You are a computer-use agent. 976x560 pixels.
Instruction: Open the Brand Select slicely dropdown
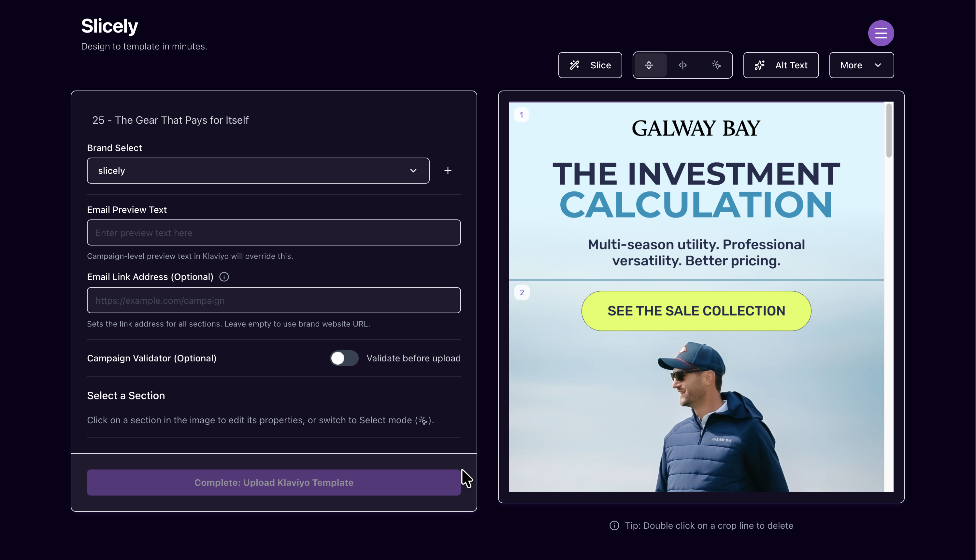[x=258, y=171]
